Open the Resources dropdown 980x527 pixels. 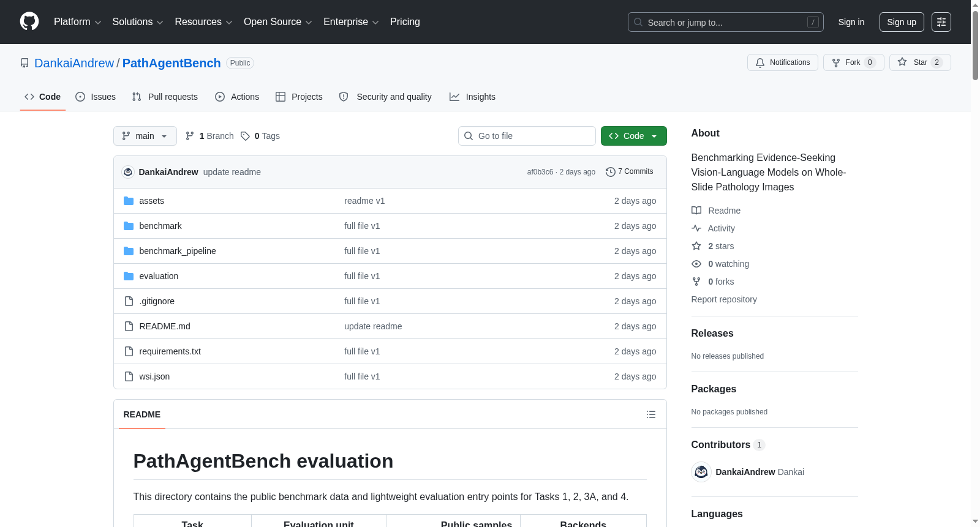pos(203,22)
